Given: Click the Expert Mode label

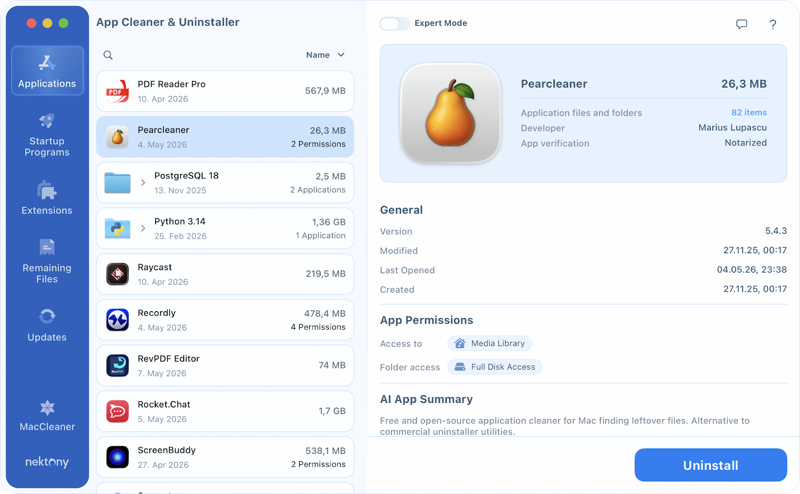Looking at the screenshot, I should 441,23.
